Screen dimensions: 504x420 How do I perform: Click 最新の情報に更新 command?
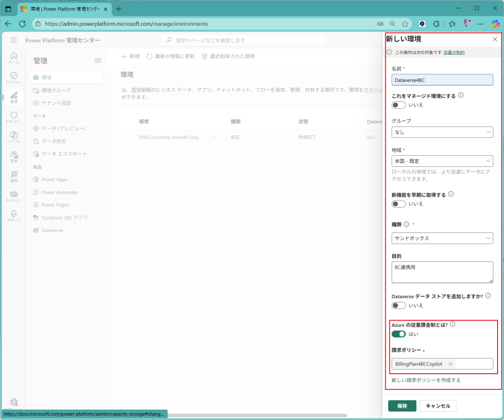click(170, 56)
